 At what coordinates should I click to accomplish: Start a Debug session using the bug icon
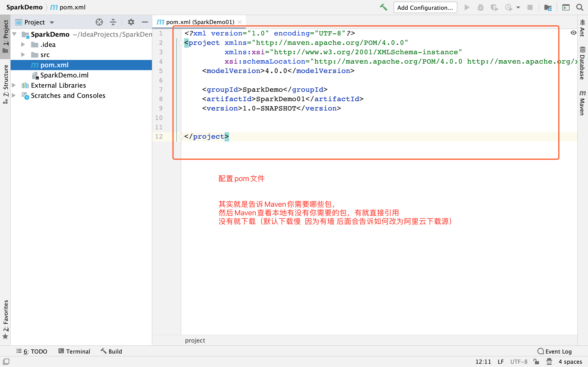click(481, 7)
